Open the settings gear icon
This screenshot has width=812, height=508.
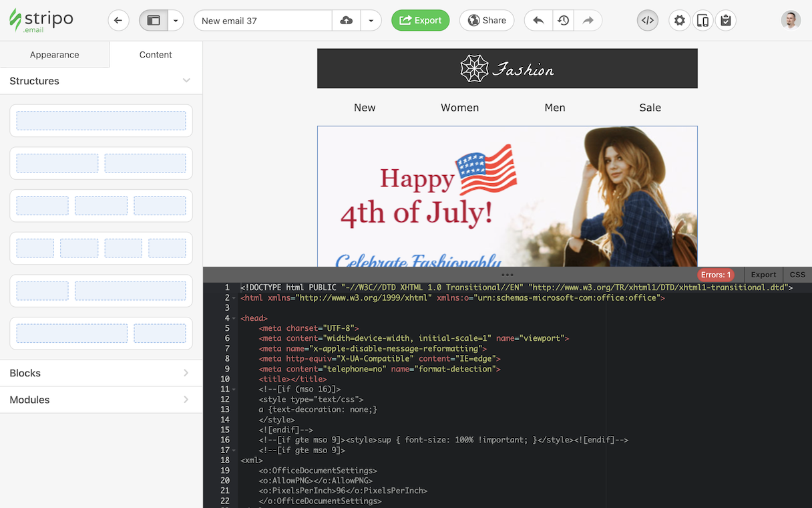[679, 21]
